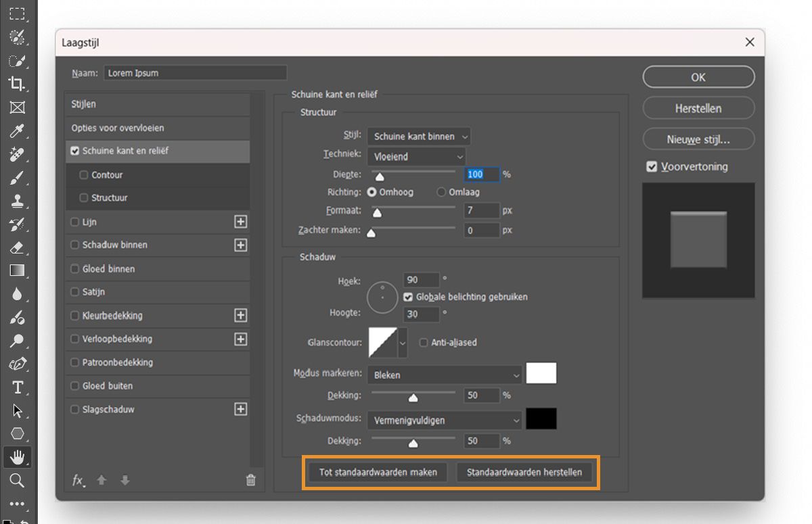Enable the Lijn layer style checkbox
The height and width of the screenshot is (524, 812).
pyautogui.click(x=75, y=222)
